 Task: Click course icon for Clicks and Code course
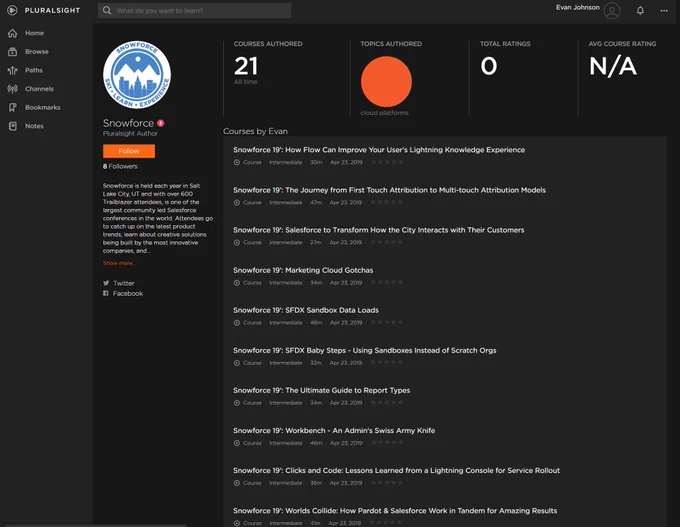click(237, 483)
